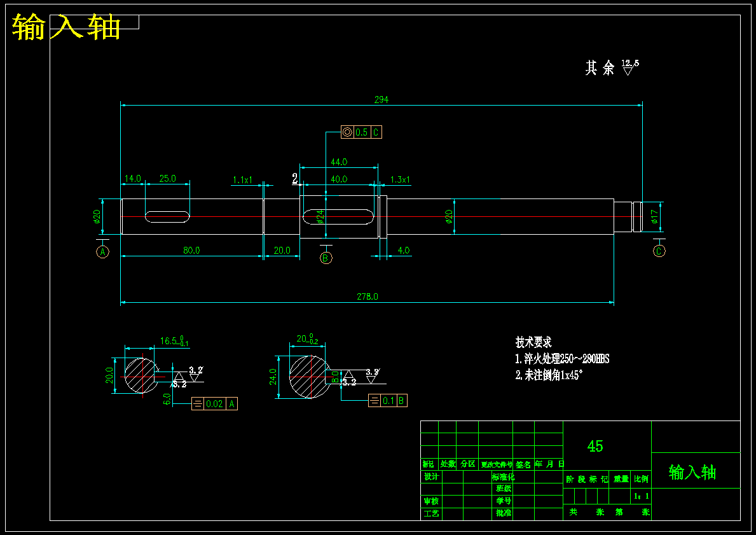The height and width of the screenshot is (535, 756).
Task: Click the 40.0 dimension value
Action: [x=338, y=179]
